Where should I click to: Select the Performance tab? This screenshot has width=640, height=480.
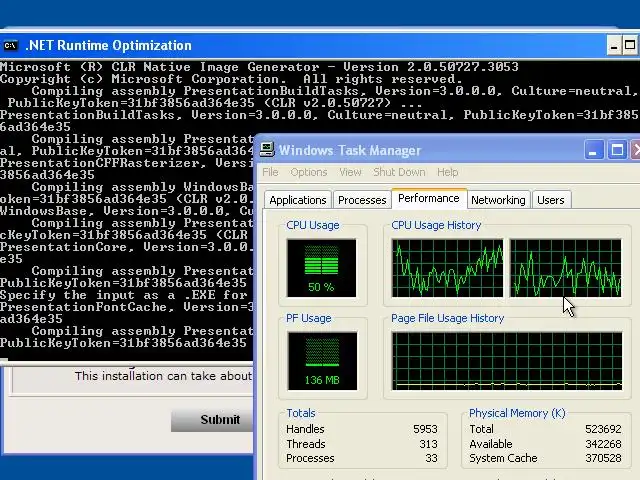tap(429, 198)
